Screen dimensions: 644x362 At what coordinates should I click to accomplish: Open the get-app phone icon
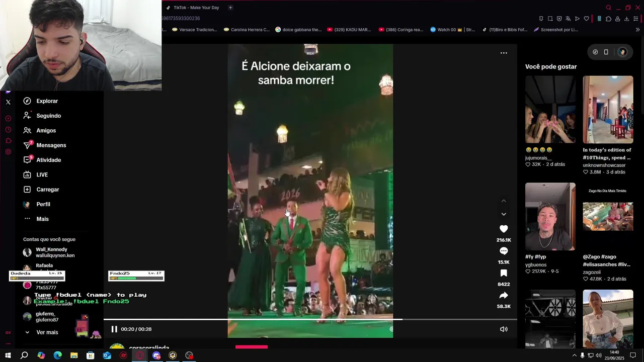coord(606,52)
